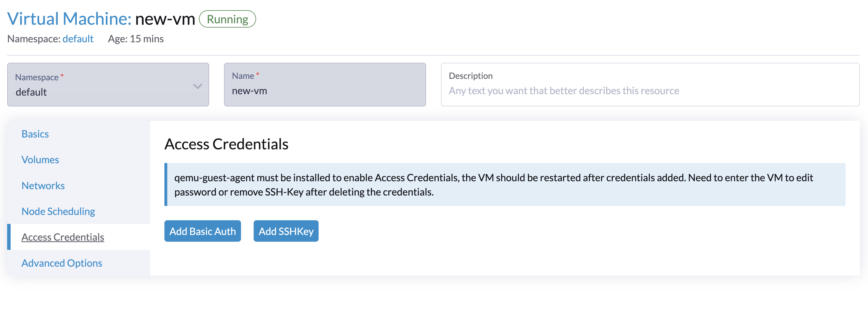This screenshot has width=868, height=322.
Task: Select the Networks tab
Action: click(43, 186)
